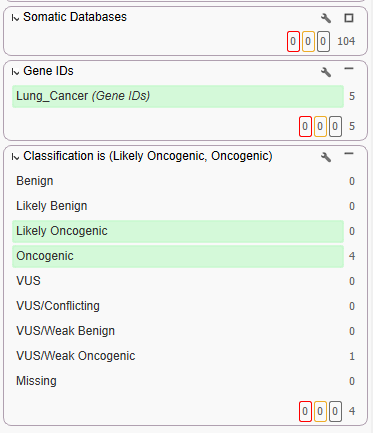Collapse the Gene IDs card
373x433 pixels.
[x=349, y=69]
